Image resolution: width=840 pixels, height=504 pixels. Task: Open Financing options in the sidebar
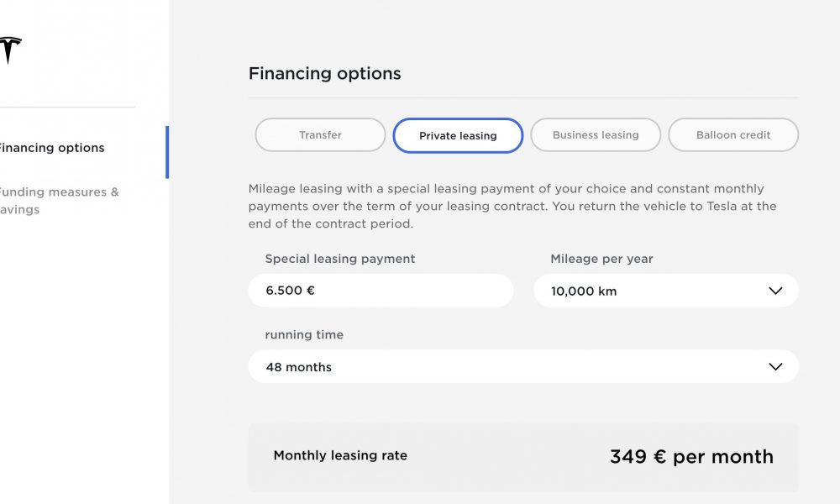[x=51, y=148]
